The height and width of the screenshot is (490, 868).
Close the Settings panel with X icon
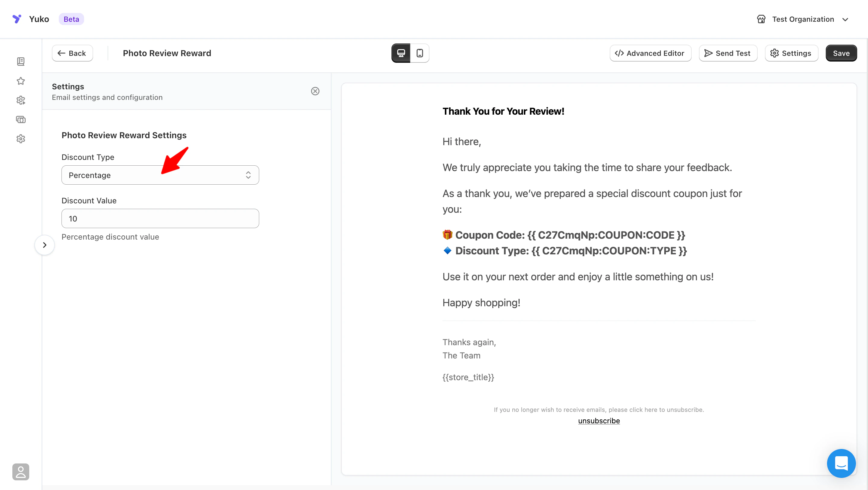[x=315, y=91]
